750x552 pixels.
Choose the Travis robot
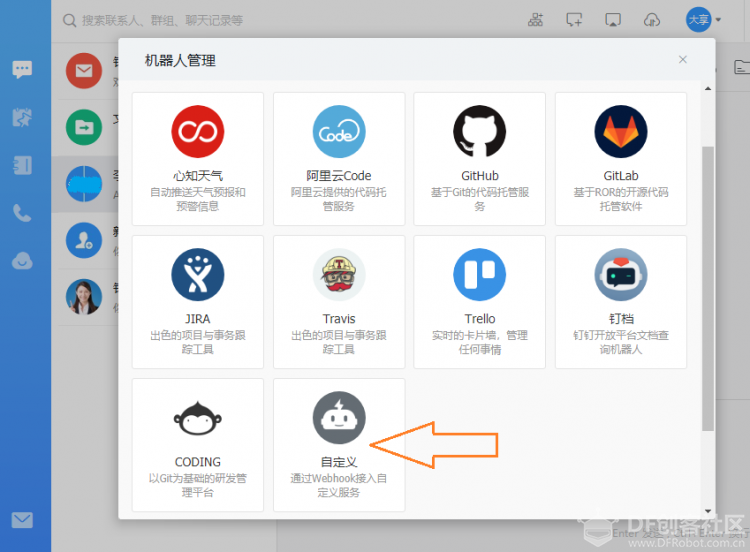339,302
